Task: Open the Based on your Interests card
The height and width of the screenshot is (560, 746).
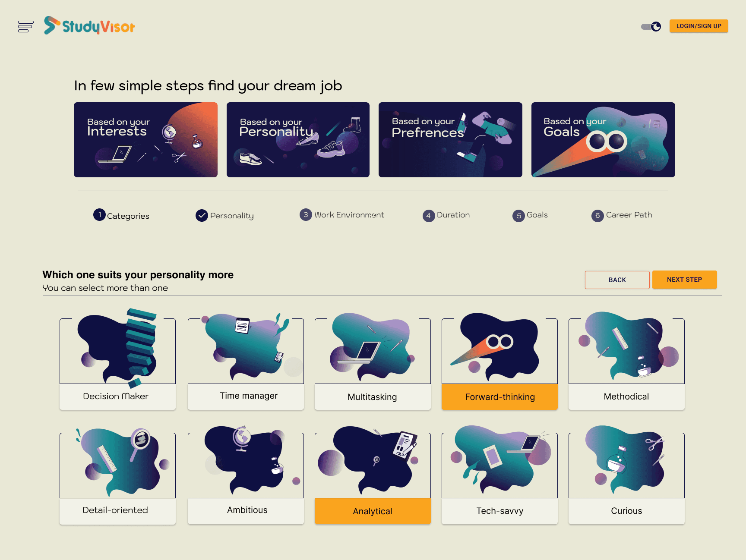Action: pyautogui.click(x=145, y=140)
